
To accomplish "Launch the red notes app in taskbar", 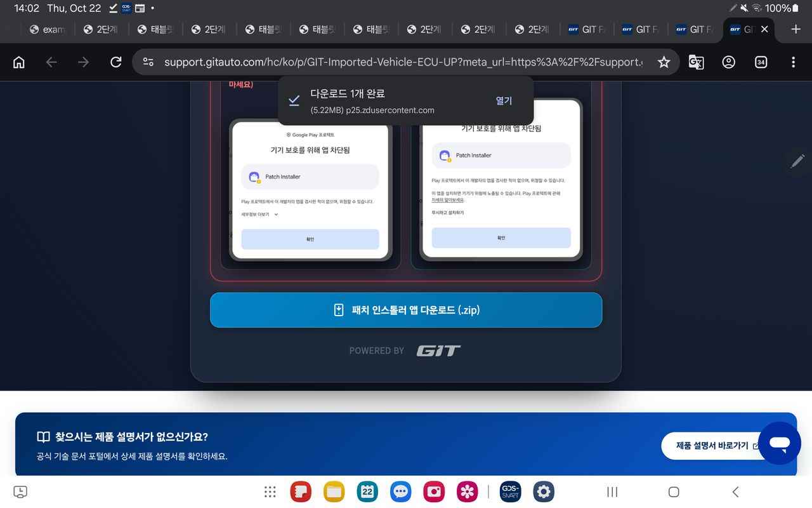I will [x=301, y=491].
